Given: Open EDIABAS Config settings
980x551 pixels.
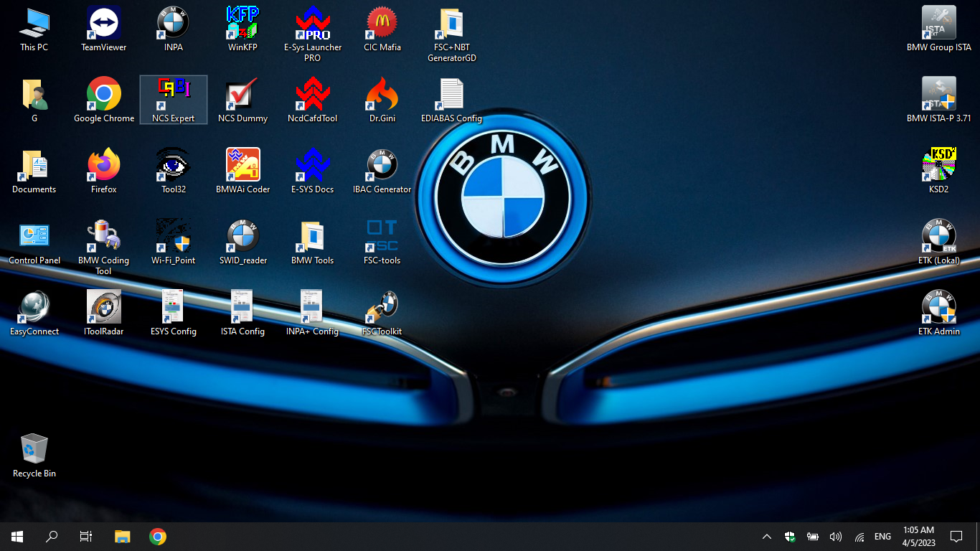Looking at the screenshot, I should click(451, 92).
